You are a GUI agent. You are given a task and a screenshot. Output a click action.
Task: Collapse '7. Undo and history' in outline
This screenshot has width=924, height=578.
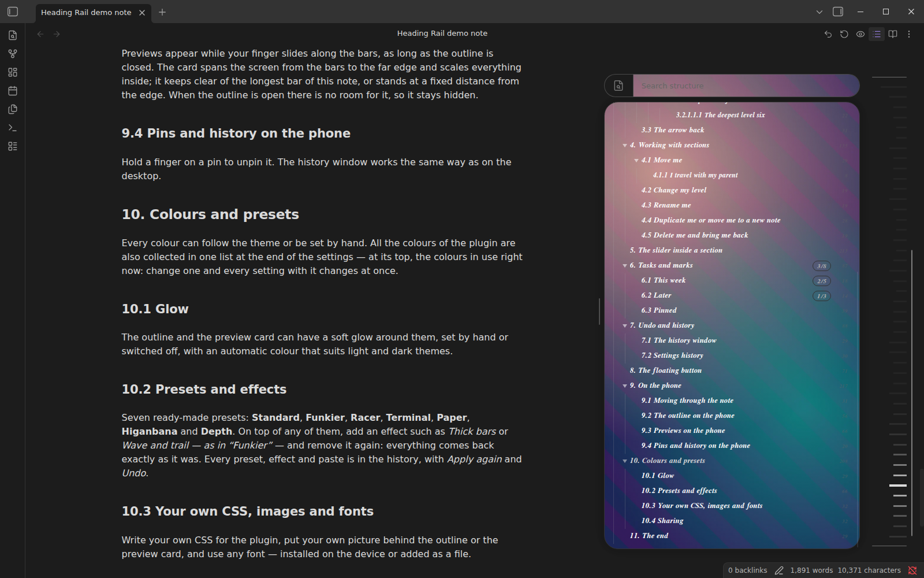(625, 325)
